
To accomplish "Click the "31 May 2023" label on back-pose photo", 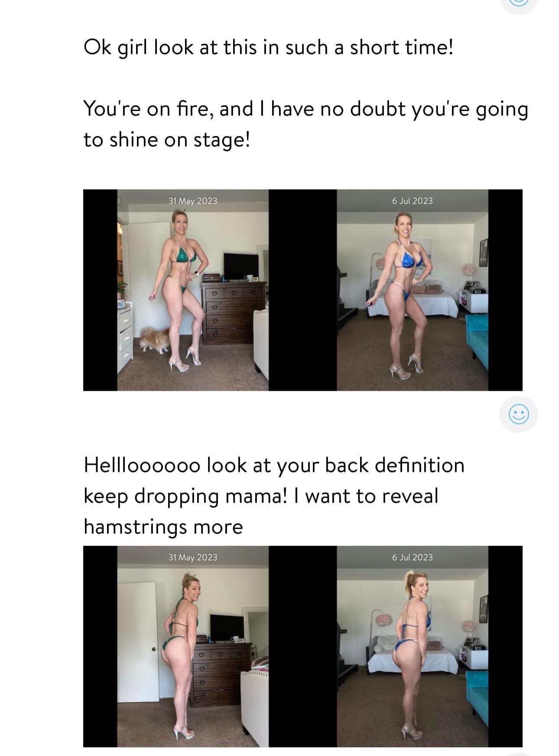I will 193,558.
